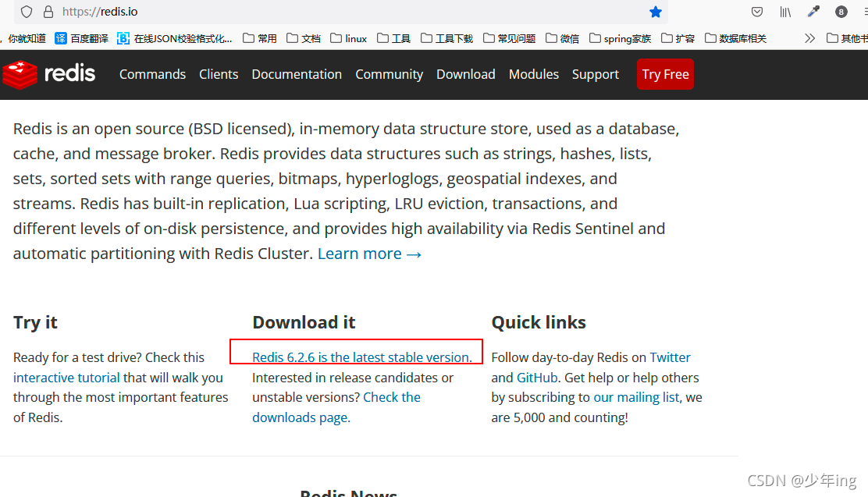Open the Pocket icon in the toolbar
Image resolution: width=868 pixels, height=497 pixels.
point(756,12)
